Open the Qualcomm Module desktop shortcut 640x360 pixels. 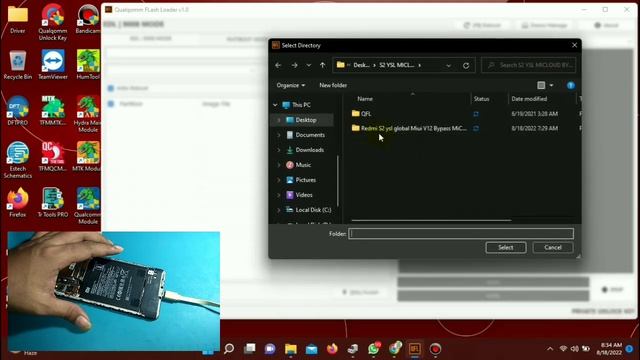88,206
